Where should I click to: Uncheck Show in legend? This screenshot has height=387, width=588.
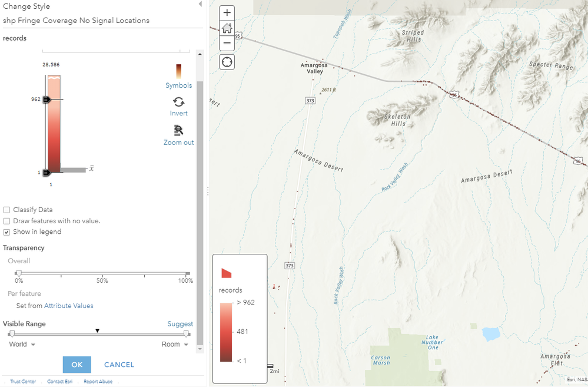(x=6, y=232)
